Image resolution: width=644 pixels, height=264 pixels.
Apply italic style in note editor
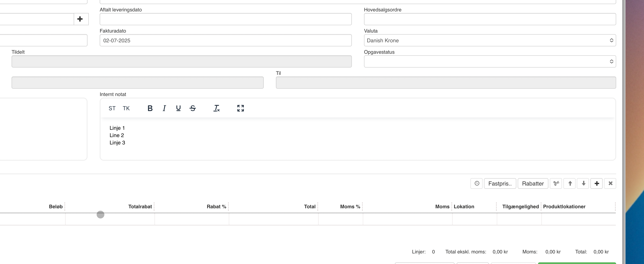164,108
